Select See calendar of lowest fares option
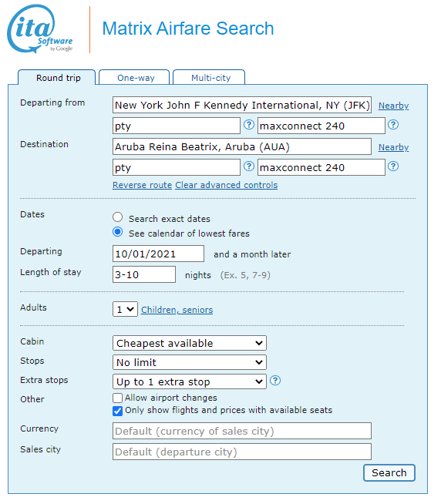This screenshot has width=441, height=504. coord(118,232)
